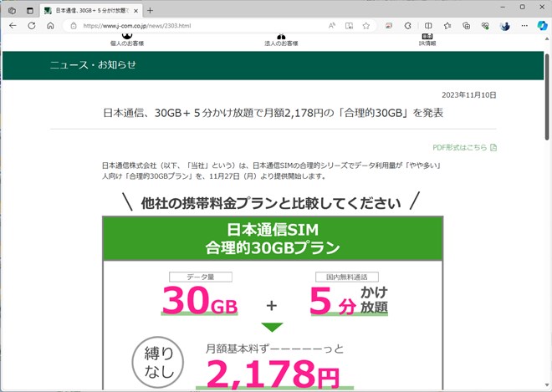
Task: Toggle split screen view
Action: click(428, 26)
